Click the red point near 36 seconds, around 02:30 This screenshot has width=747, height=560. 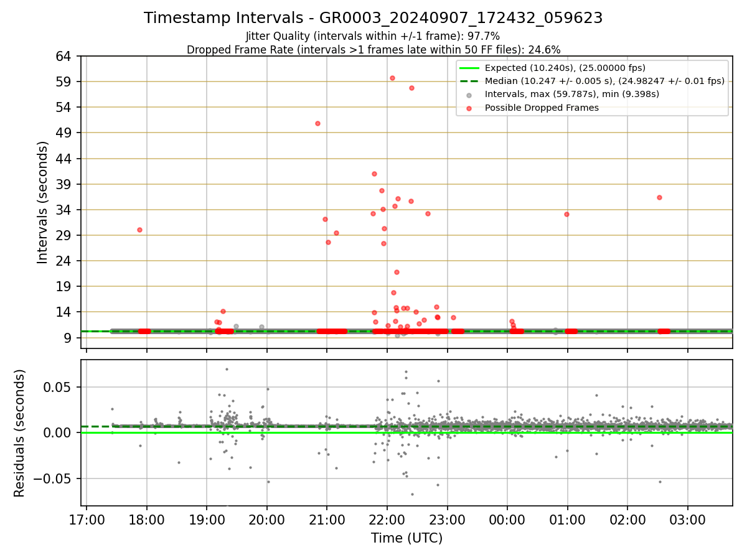coord(659,197)
